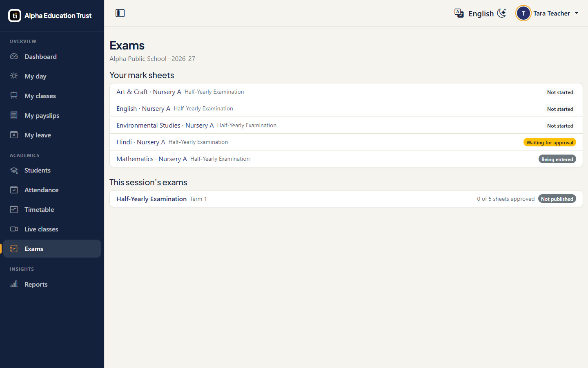Click the Students graduation cap icon
Image resolution: width=588 pixels, height=368 pixels.
pos(14,170)
